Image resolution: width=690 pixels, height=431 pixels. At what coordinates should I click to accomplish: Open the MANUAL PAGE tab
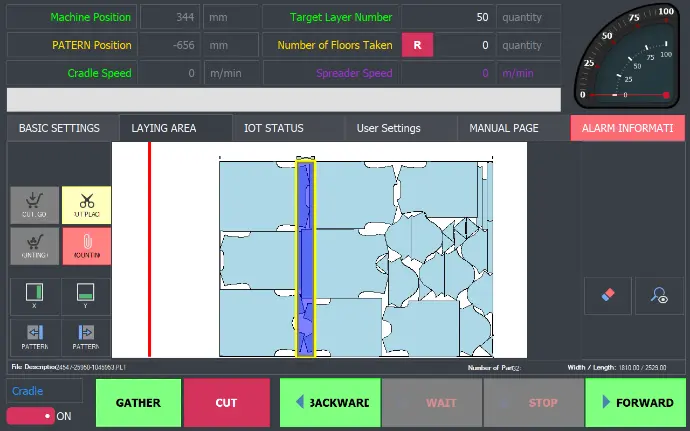(x=504, y=128)
